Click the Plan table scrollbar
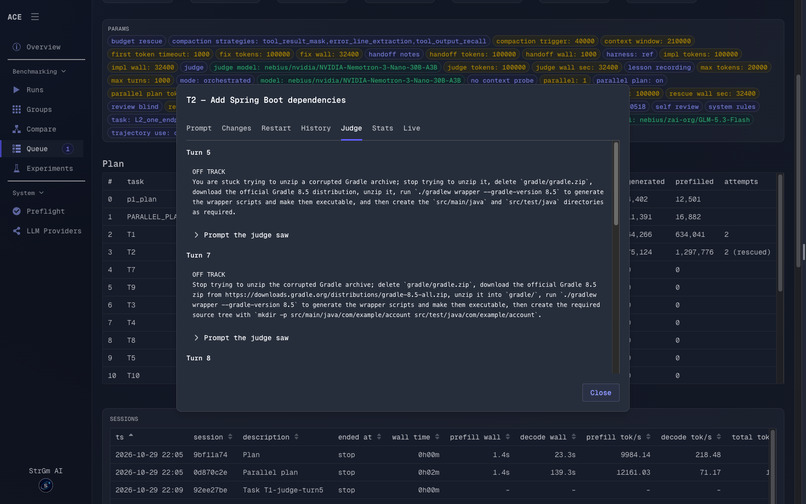This screenshot has width=806, height=504. coord(780,233)
